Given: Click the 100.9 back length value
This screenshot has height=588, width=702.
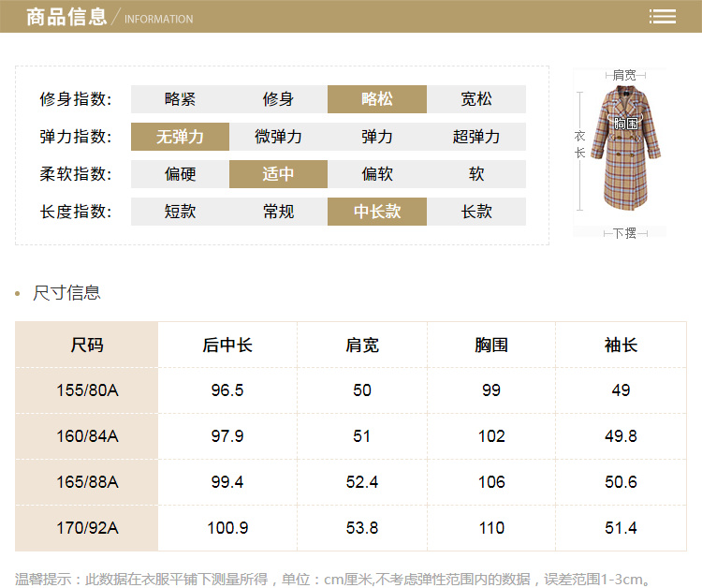Looking at the screenshot, I should 227,528.
